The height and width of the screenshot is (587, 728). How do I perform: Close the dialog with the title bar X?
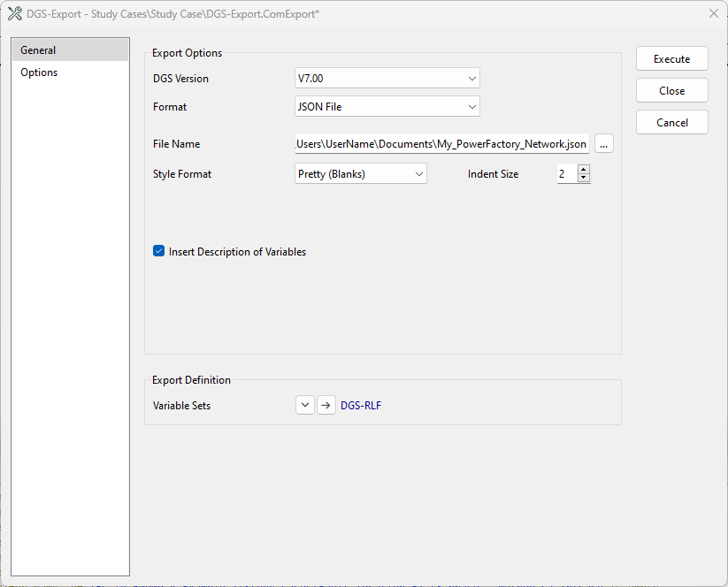click(x=713, y=13)
